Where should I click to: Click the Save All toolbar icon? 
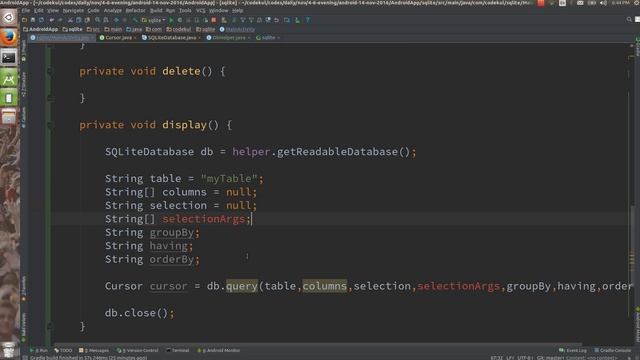click(33, 20)
